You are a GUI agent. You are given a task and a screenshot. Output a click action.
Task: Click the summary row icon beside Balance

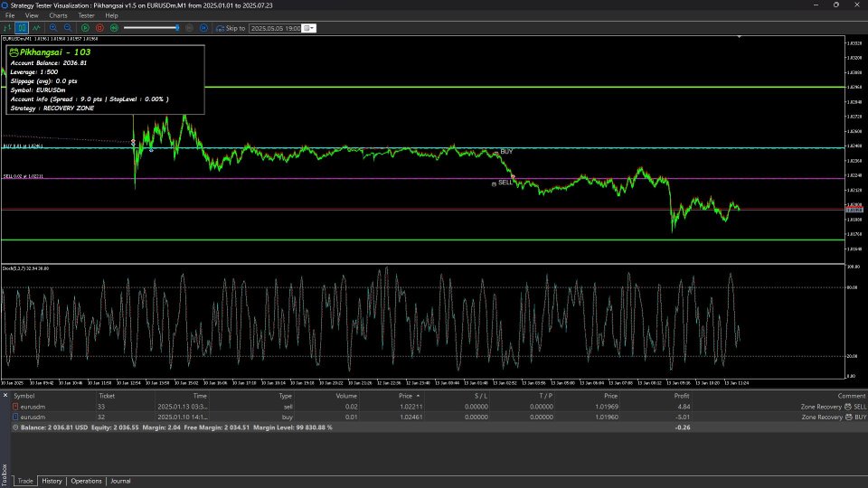tap(15, 427)
